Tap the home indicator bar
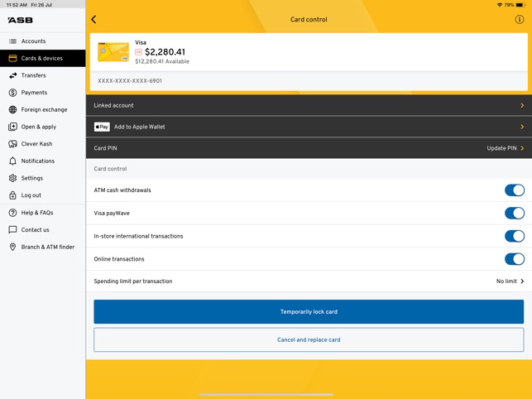 pyautogui.click(x=266, y=395)
